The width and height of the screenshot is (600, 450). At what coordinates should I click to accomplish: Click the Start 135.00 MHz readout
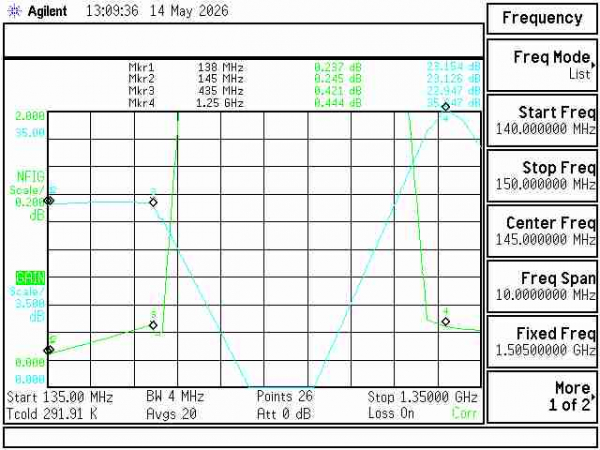(x=60, y=397)
